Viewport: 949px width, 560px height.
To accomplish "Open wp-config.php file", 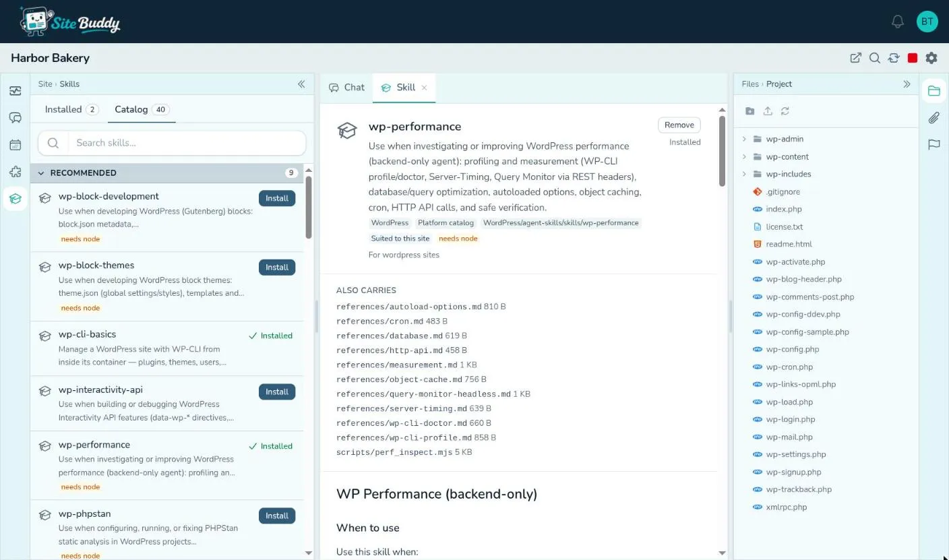I will pyautogui.click(x=792, y=349).
